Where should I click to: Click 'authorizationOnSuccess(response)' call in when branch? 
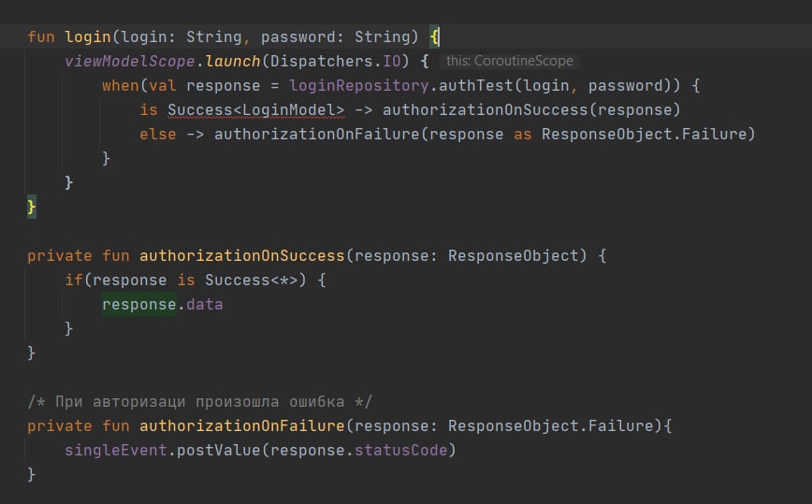tap(531, 109)
